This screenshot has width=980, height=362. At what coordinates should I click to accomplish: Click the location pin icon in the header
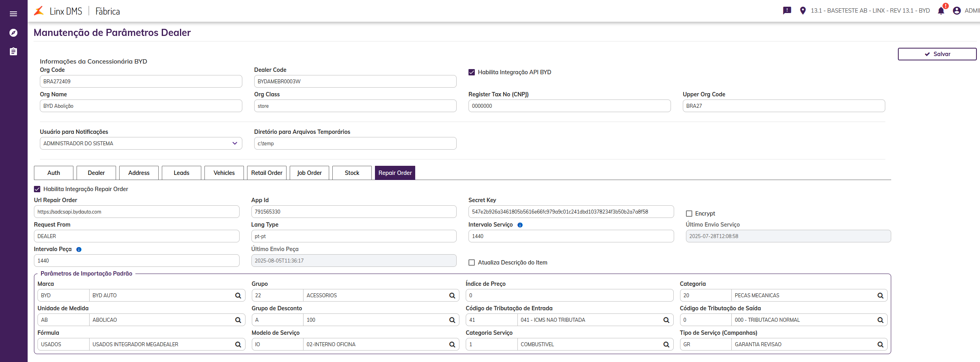tap(802, 11)
